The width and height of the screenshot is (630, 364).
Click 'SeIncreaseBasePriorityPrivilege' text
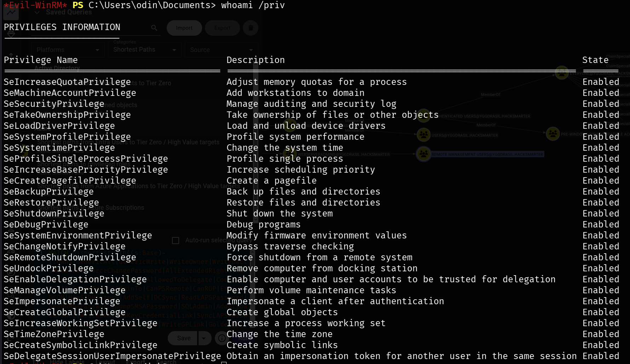pos(86,170)
